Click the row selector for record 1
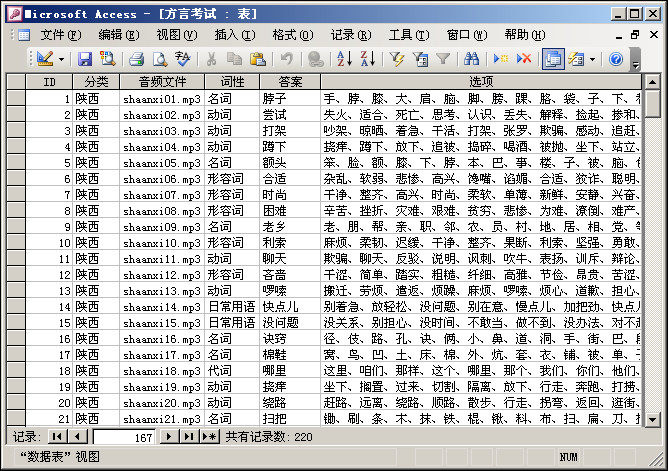 pyautogui.click(x=16, y=98)
